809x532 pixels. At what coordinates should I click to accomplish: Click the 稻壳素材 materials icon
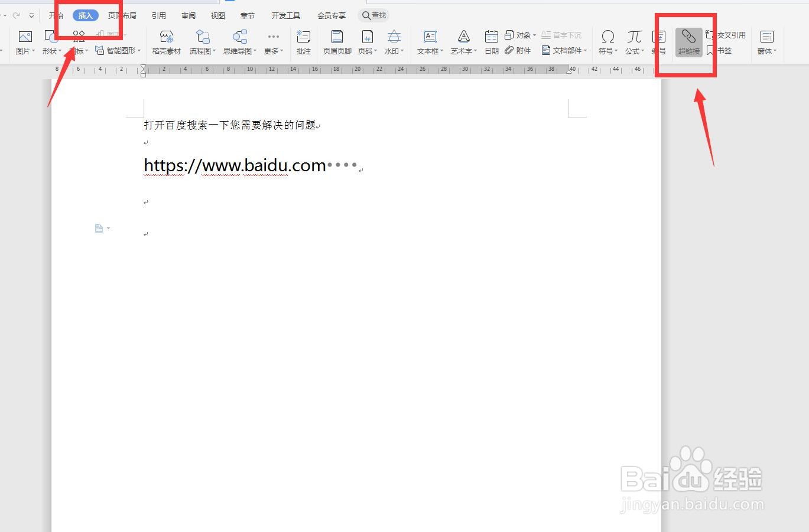[167, 37]
